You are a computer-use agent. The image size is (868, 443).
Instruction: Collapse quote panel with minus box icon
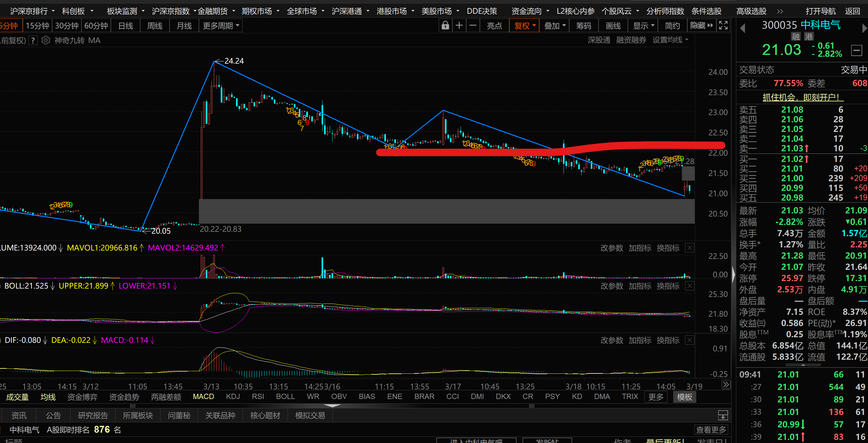[856, 51]
